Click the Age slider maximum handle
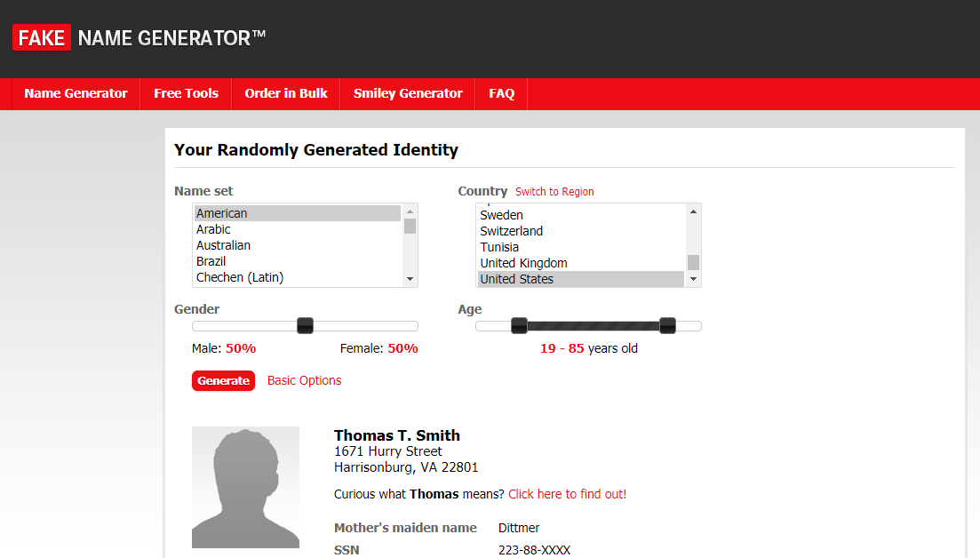The height and width of the screenshot is (558, 980). pyautogui.click(x=667, y=325)
